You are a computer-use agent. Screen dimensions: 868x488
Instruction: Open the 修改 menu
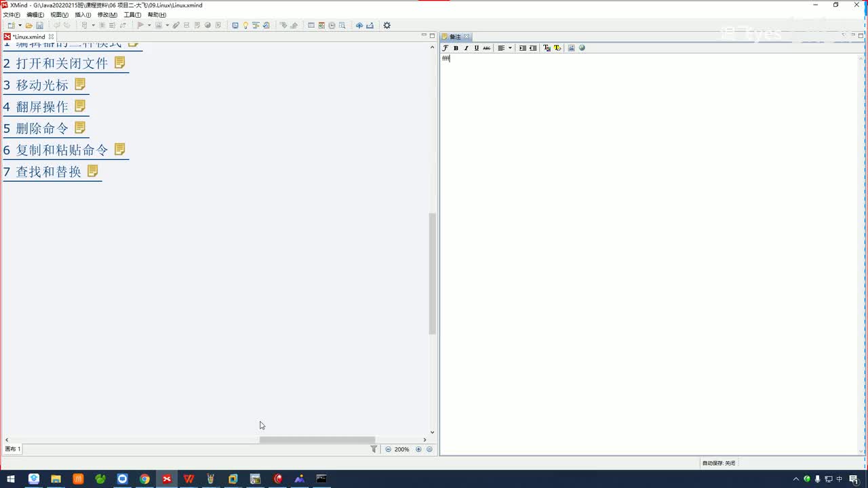pos(107,15)
